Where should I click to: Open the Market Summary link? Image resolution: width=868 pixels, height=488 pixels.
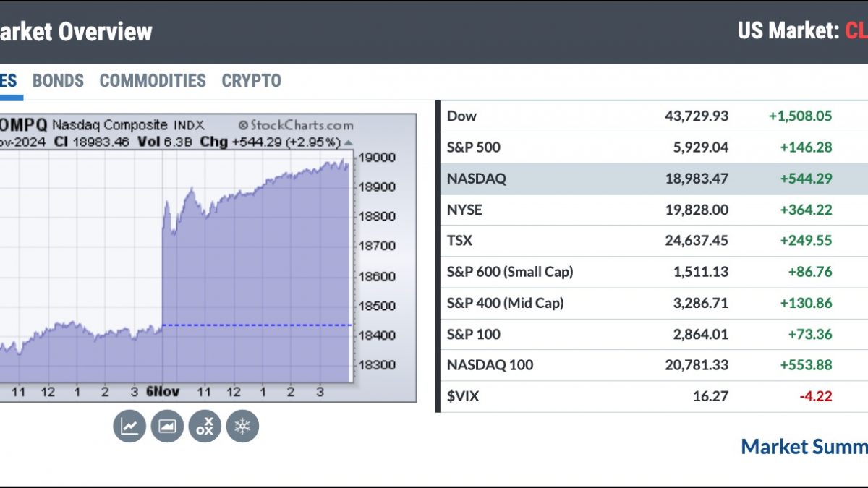click(x=804, y=447)
